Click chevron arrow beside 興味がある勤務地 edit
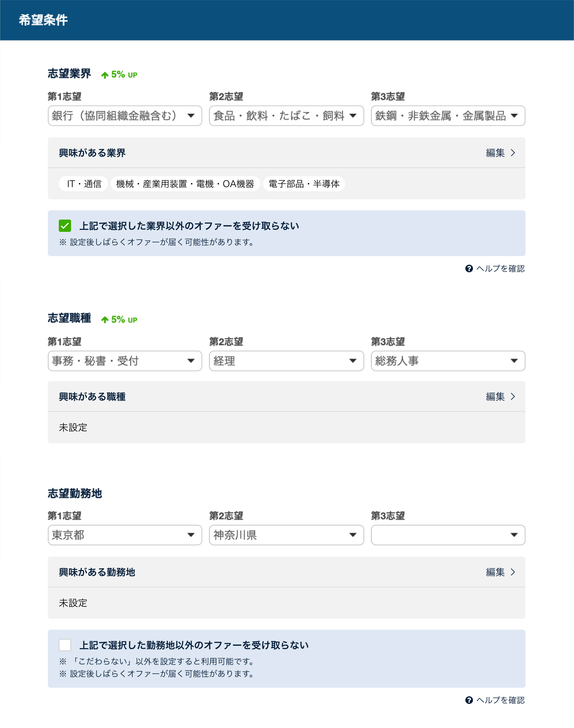 coord(512,572)
